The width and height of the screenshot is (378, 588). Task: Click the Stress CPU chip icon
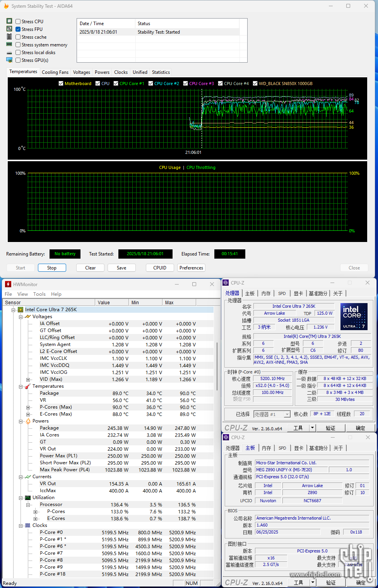coord(9,21)
